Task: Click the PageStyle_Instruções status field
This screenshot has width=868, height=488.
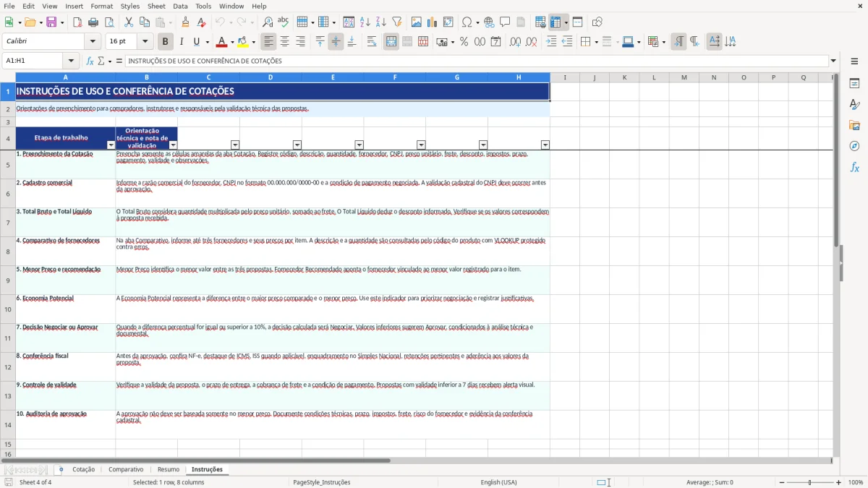Action: point(322,482)
